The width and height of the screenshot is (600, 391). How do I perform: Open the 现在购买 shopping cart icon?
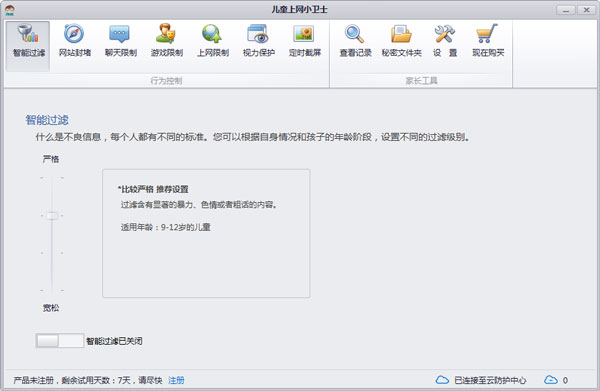(487, 34)
